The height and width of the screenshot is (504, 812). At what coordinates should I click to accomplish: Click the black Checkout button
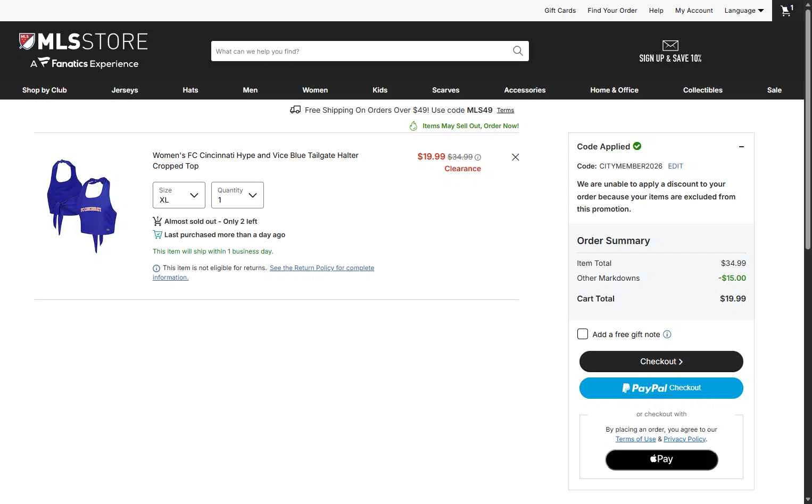point(661,362)
